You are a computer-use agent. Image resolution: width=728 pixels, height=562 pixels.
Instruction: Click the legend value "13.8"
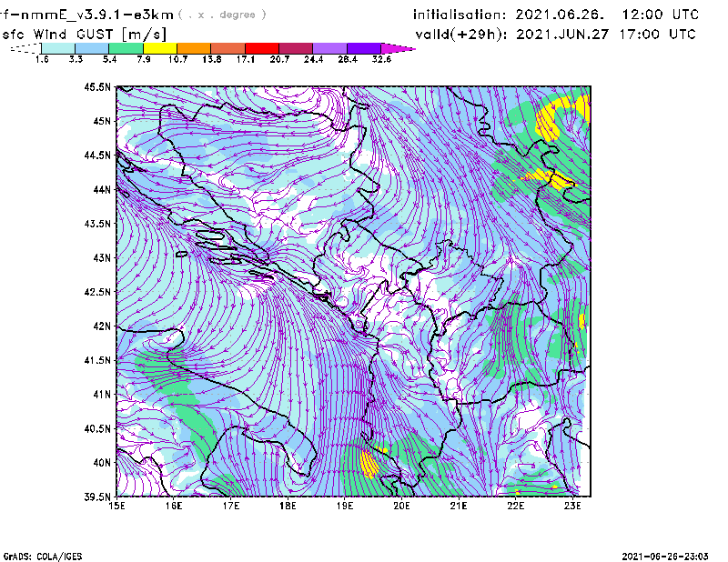212,59
